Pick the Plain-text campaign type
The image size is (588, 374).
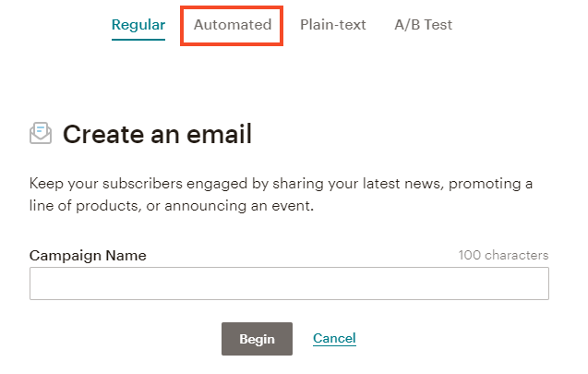pyautogui.click(x=333, y=25)
